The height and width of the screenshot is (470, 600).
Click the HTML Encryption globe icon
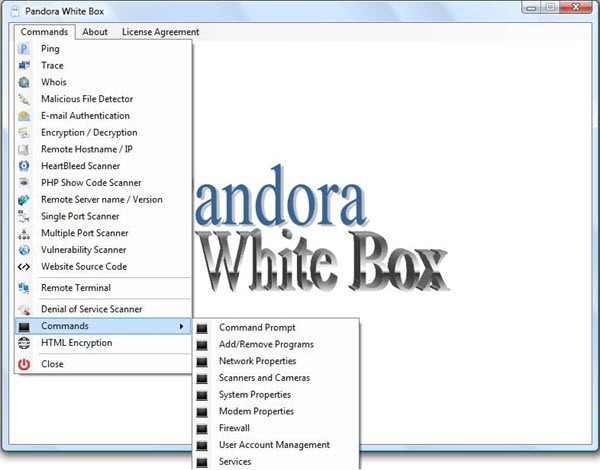[24, 343]
